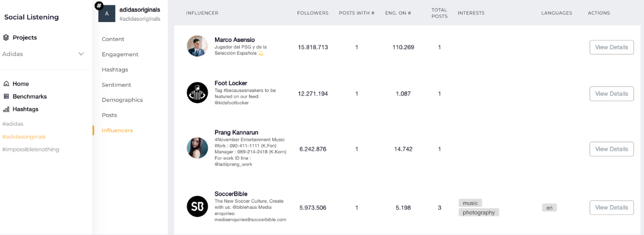Open Hashtags in sidebar

point(26,109)
